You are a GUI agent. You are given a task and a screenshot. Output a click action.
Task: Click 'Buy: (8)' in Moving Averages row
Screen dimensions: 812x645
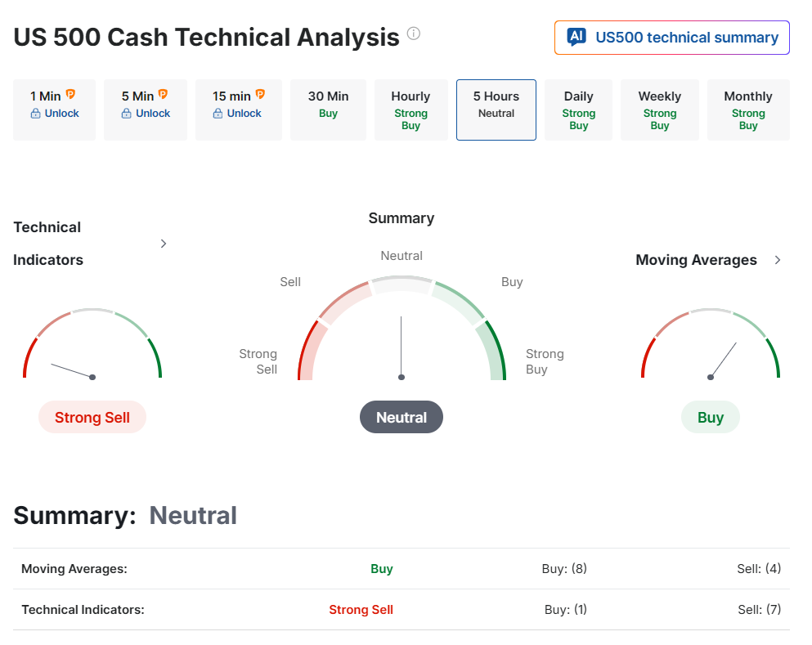[564, 569]
